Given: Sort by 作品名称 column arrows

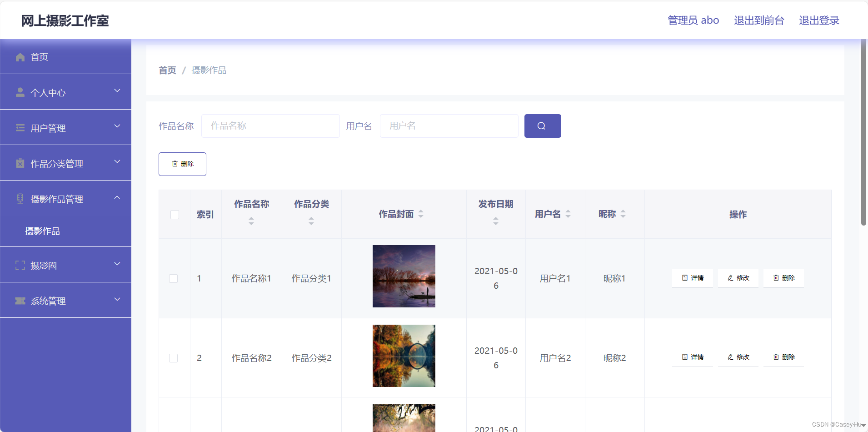Looking at the screenshot, I should 251,221.
